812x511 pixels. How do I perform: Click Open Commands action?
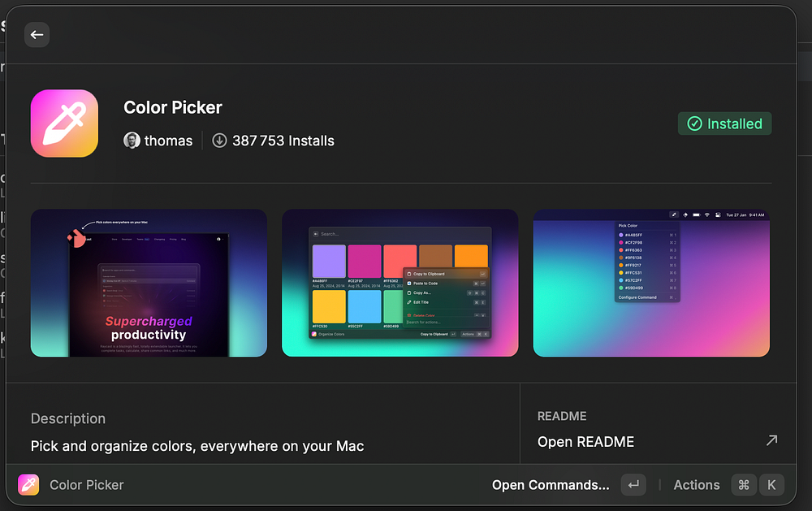[x=551, y=485]
